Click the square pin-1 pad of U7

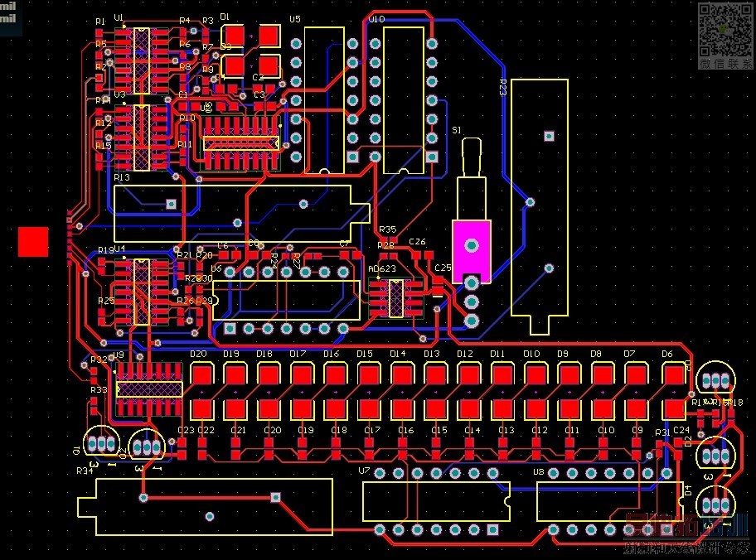coord(492,529)
